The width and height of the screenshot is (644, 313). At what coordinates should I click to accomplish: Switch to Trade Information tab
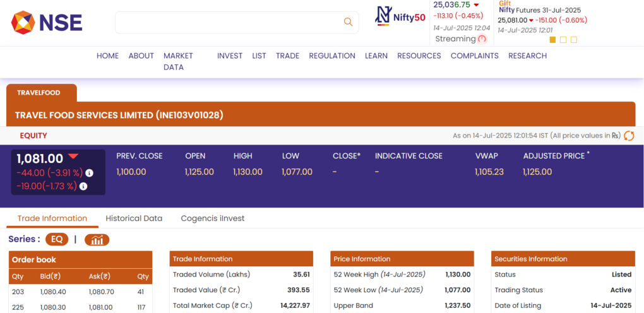click(52, 218)
